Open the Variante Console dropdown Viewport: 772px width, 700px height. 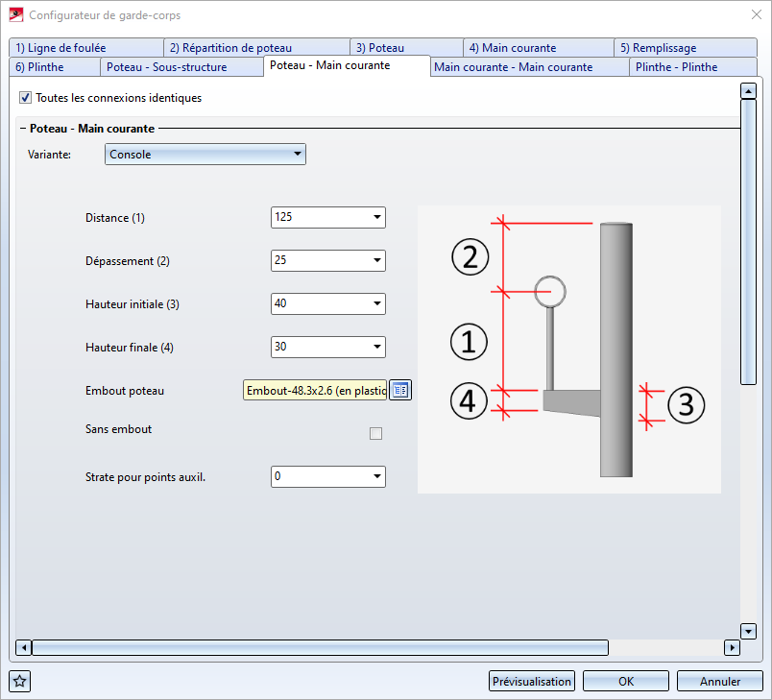[205, 154]
